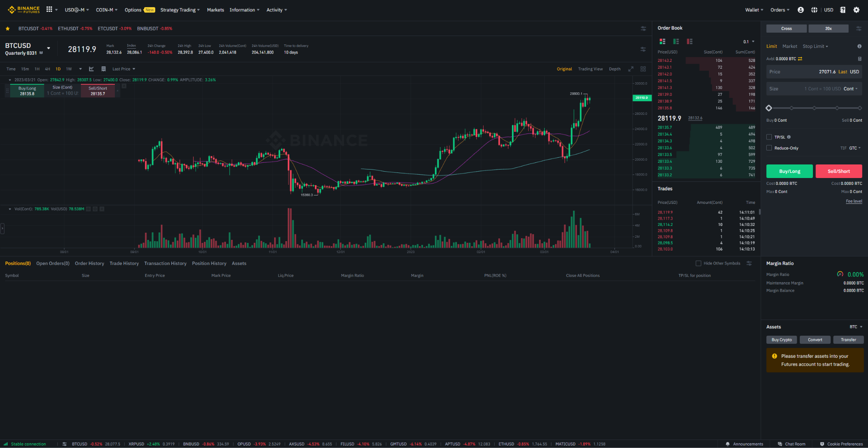Open chart layout grid icon
This screenshot has height=448, width=868.
click(x=643, y=69)
